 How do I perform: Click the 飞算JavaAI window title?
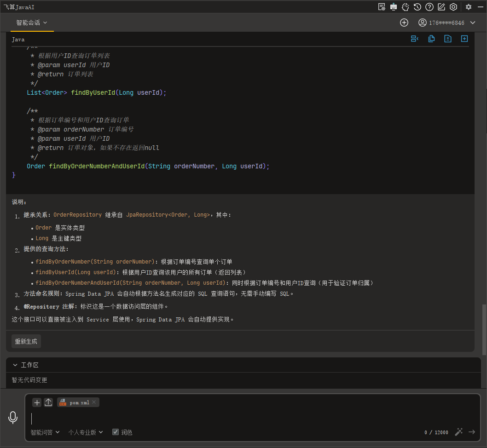18,7
